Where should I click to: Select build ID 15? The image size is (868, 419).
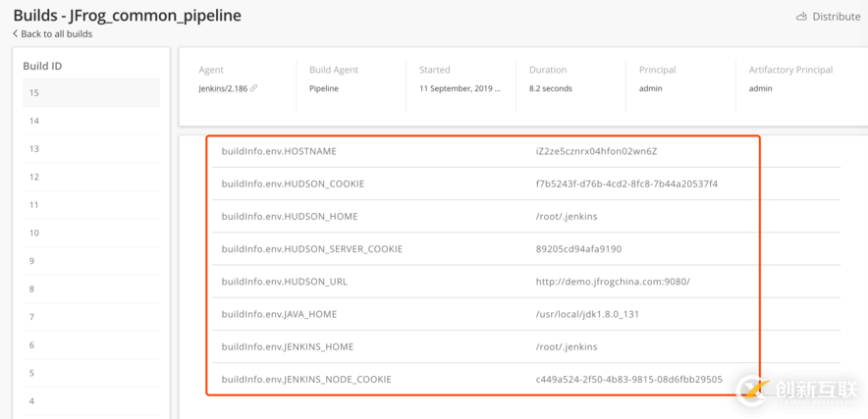tap(91, 92)
